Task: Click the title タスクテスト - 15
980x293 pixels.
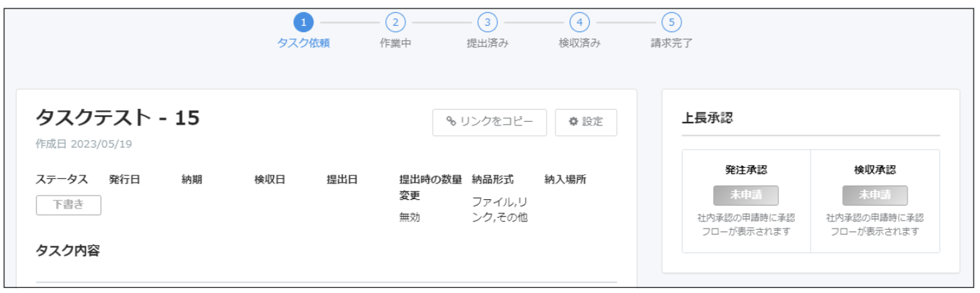Action: (x=118, y=118)
